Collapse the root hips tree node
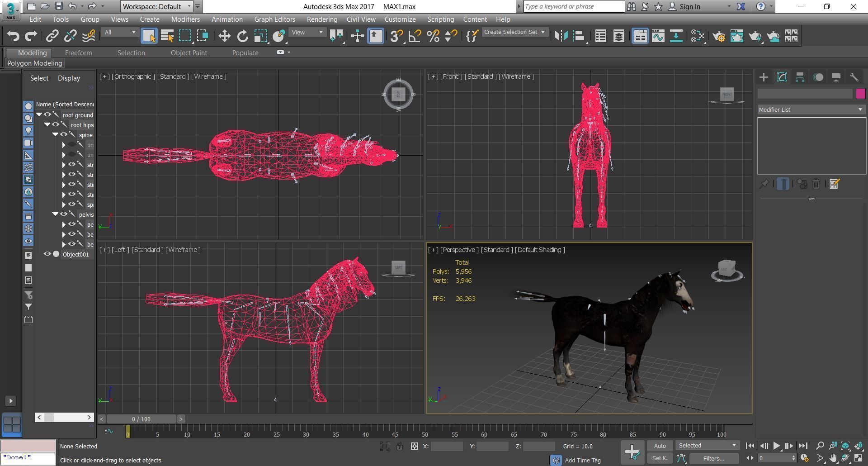 click(x=47, y=125)
